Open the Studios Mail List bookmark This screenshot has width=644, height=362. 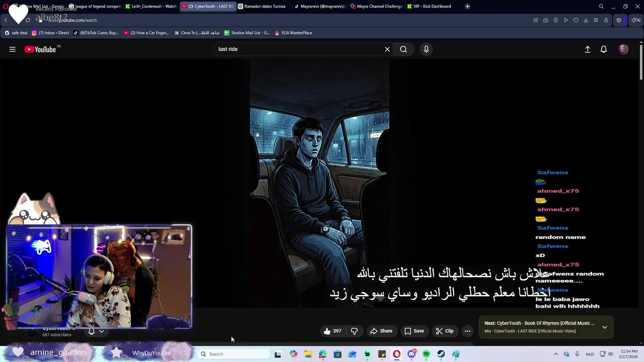click(247, 33)
